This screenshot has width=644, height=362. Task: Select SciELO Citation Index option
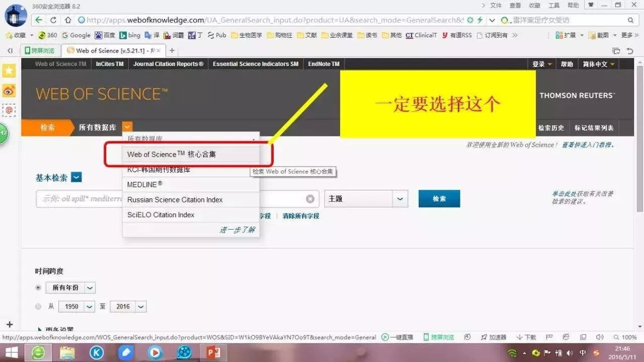(191, 214)
